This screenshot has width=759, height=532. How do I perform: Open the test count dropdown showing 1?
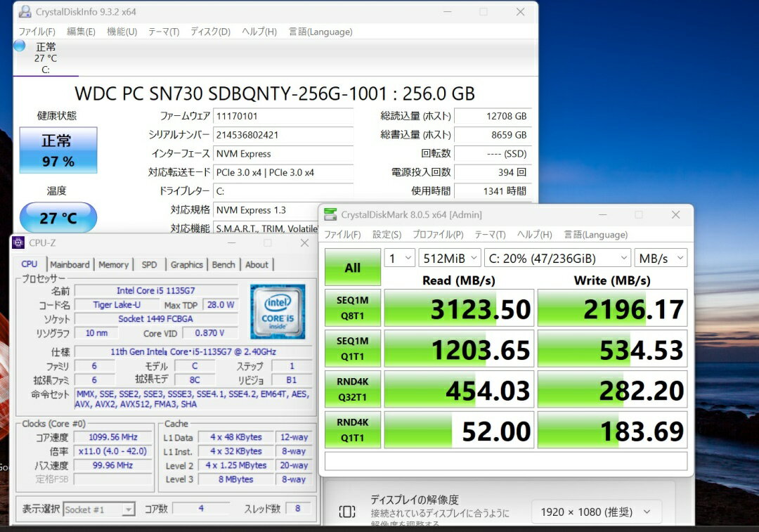[399, 259]
